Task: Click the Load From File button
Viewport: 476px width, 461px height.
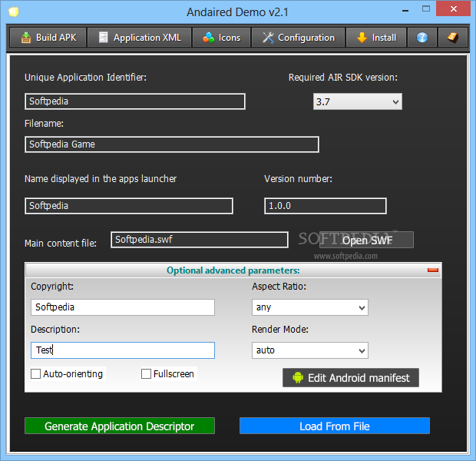Action: click(335, 426)
